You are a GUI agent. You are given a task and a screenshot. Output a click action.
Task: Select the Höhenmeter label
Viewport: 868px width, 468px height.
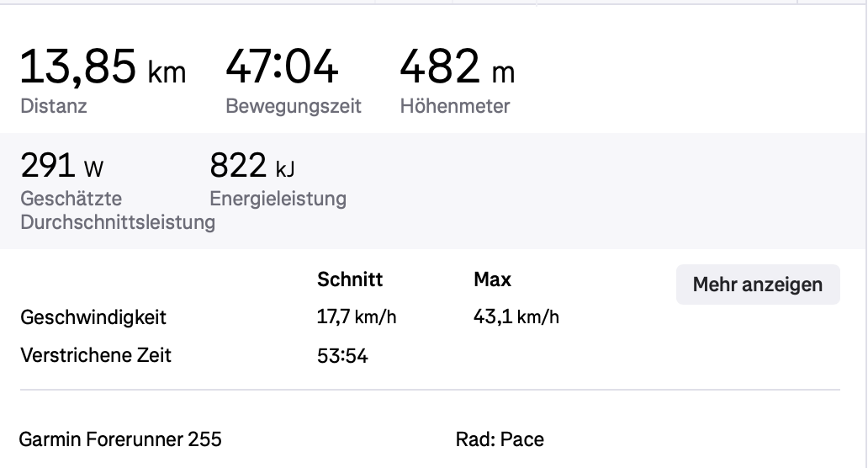coord(455,106)
